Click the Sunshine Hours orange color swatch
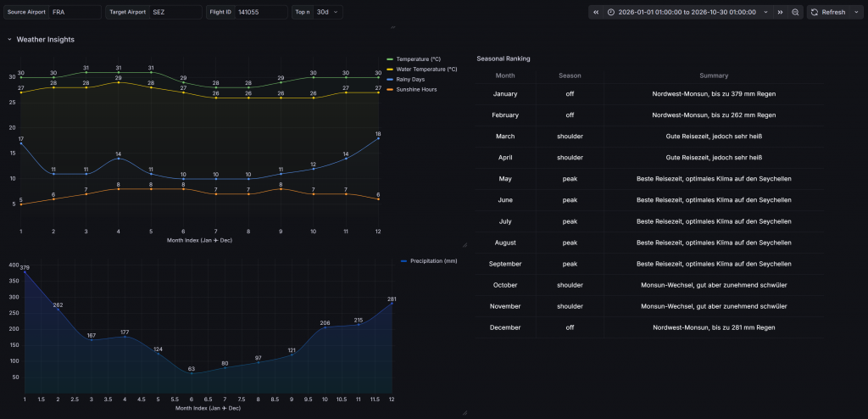Viewport: 868px width, 419px height. tap(390, 89)
